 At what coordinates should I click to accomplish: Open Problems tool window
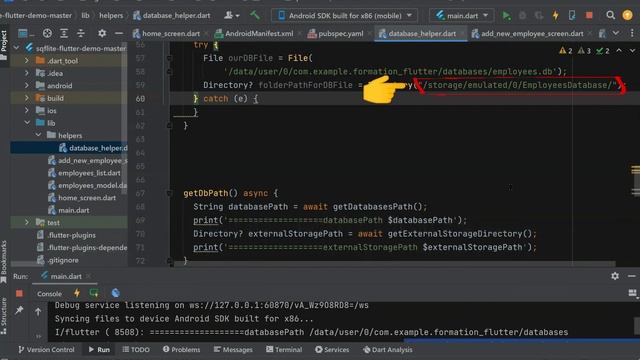[181, 349]
